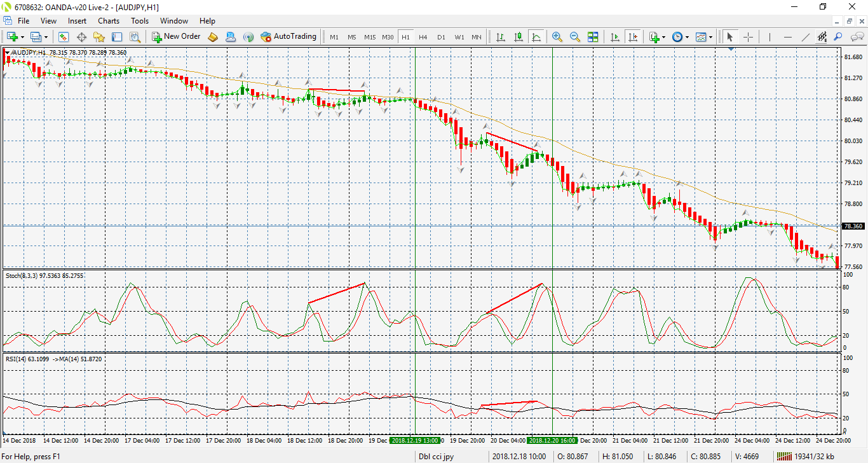The image size is (868, 463).
Task: Click the 'Dbl cci jpy' profile in status bar
Action: (436, 457)
